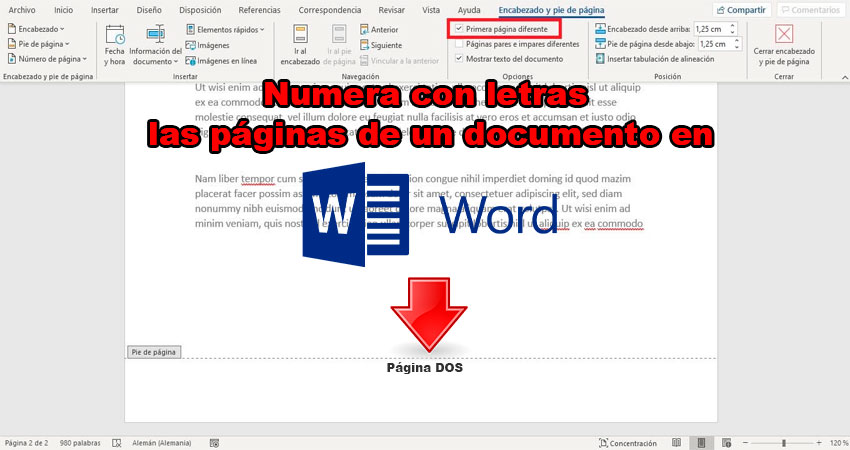Switch to the Insertar tab
This screenshot has width=850, height=450.
point(104,9)
